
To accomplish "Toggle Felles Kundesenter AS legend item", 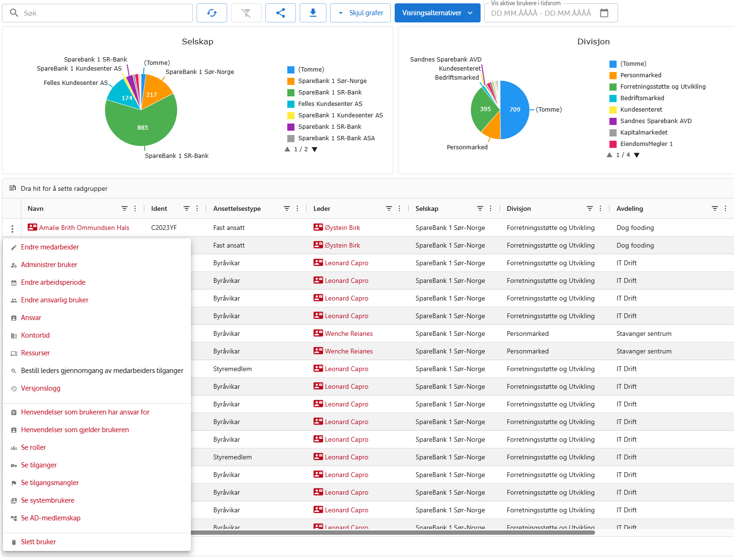I will pos(330,104).
